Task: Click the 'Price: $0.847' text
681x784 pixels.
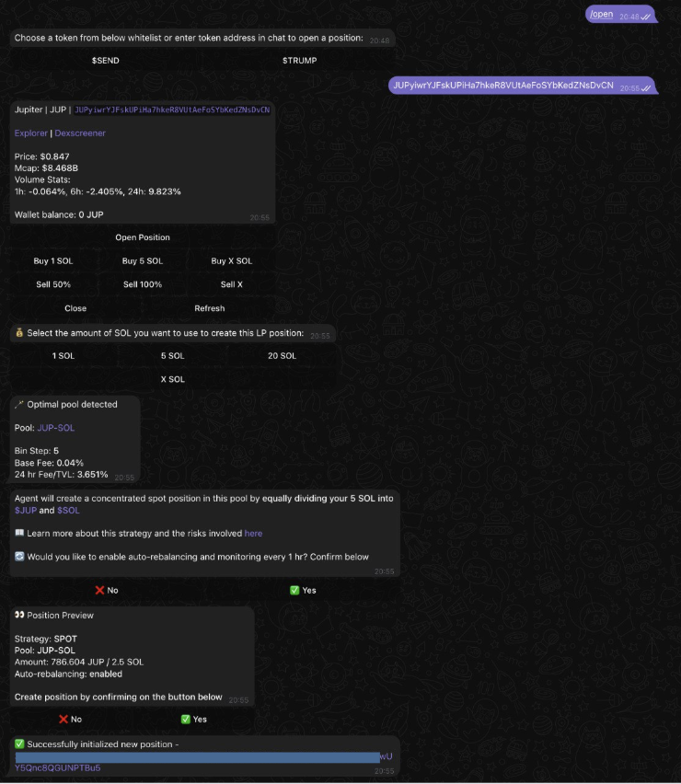Action: pos(42,156)
